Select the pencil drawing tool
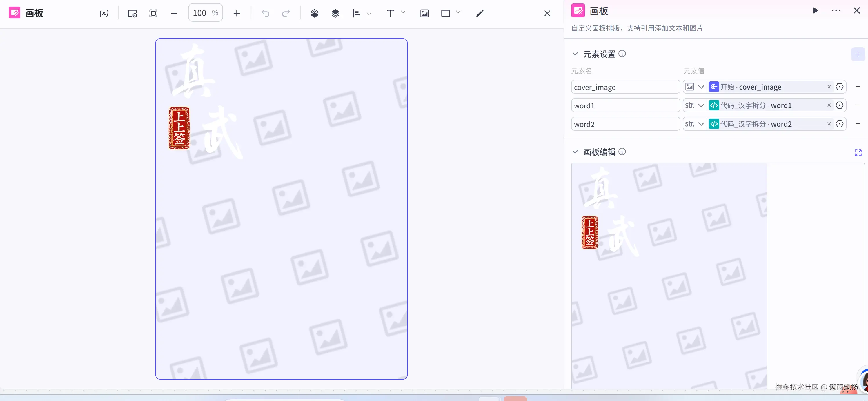This screenshot has height=401, width=868. [480, 13]
